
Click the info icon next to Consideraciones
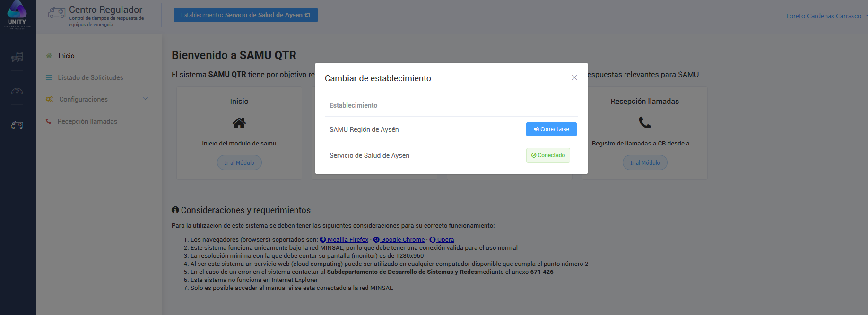tap(175, 210)
